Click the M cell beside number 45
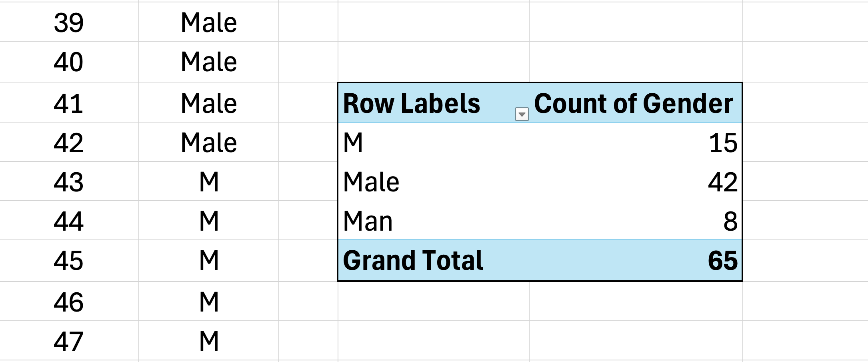 209,261
